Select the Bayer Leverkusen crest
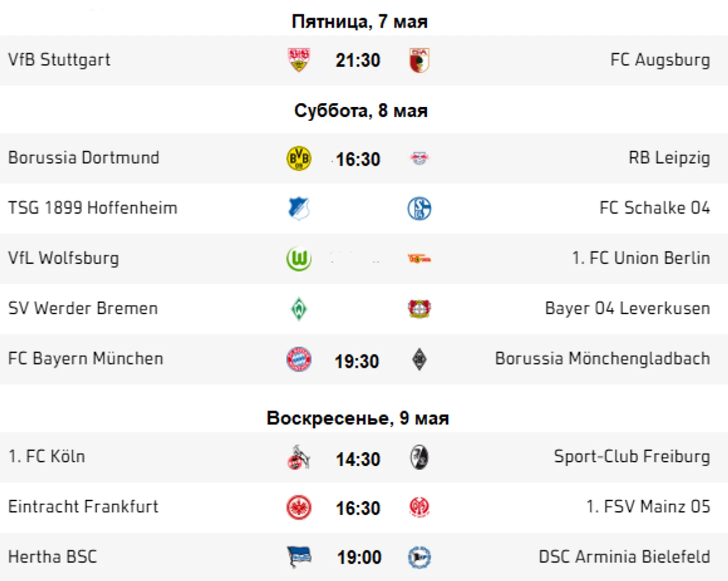 tap(419, 309)
